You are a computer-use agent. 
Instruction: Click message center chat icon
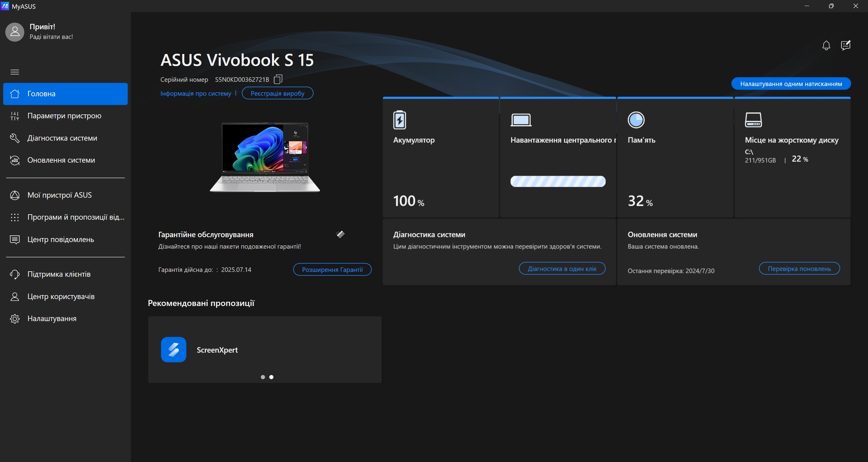[15, 239]
